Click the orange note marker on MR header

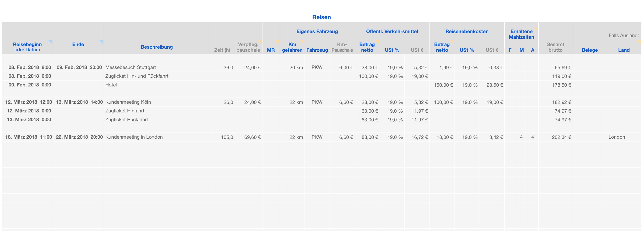[278, 42]
